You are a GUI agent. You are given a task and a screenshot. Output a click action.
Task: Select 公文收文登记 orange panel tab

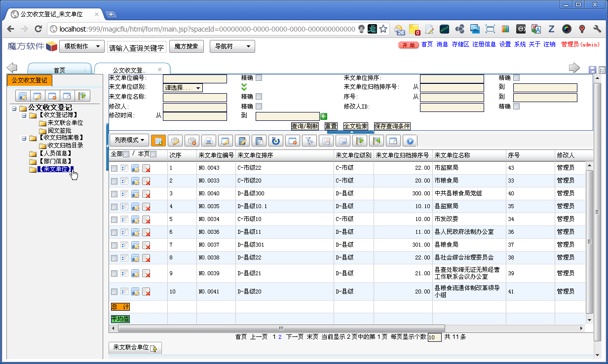pyautogui.click(x=30, y=80)
